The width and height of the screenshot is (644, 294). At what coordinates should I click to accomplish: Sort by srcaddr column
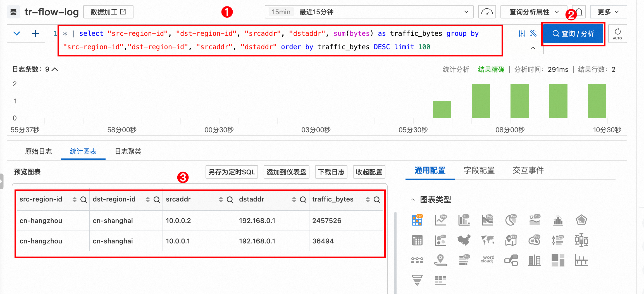(221, 200)
